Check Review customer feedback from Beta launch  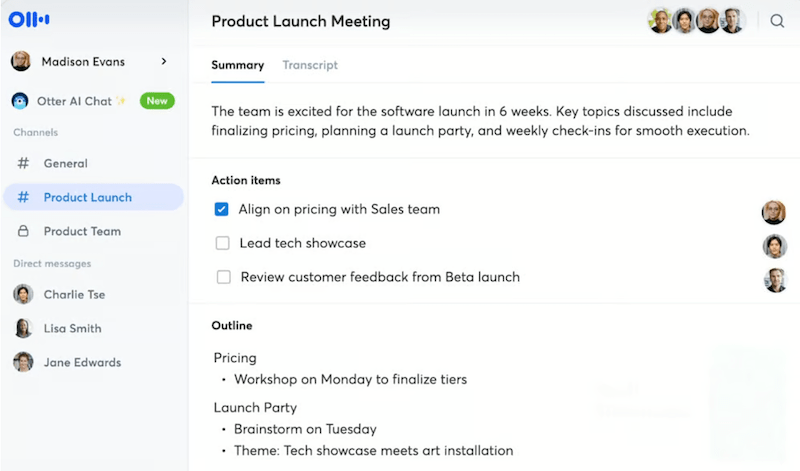click(x=223, y=277)
